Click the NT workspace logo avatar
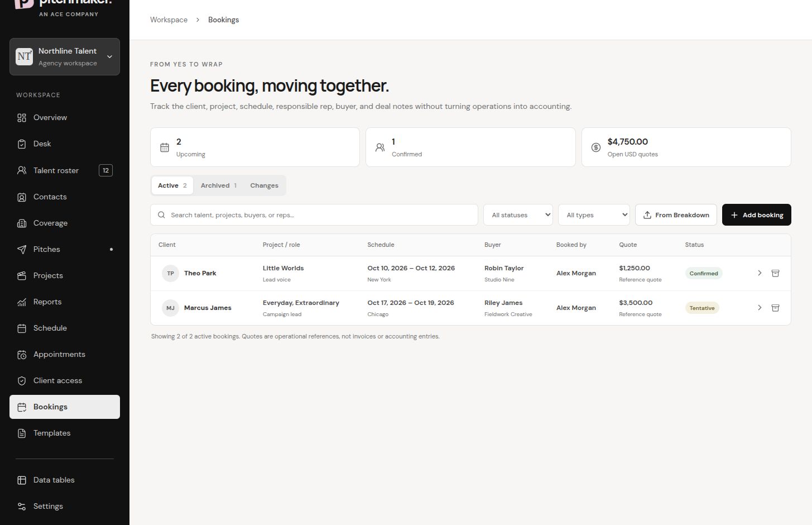 (x=24, y=56)
